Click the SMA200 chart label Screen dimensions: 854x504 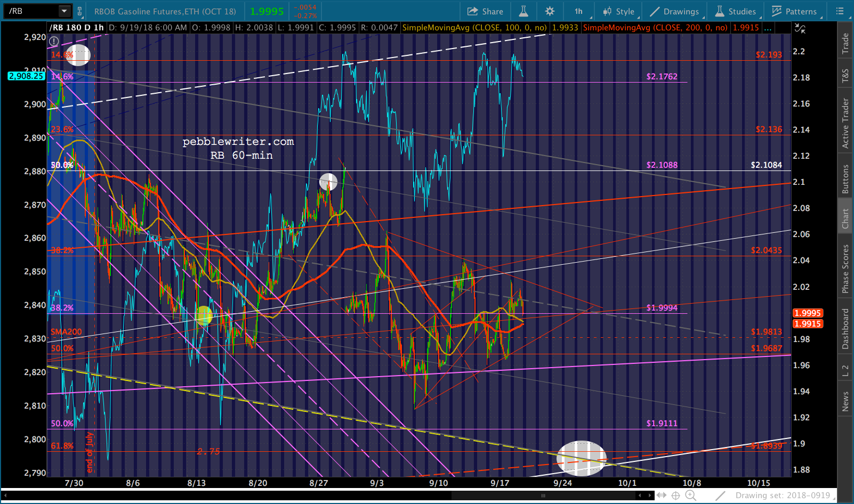click(66, 332)
